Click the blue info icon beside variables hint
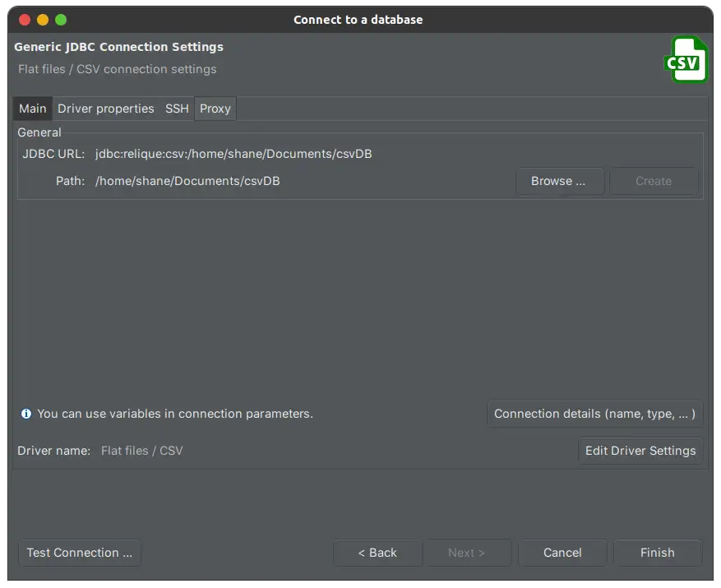 pos(26,414)
